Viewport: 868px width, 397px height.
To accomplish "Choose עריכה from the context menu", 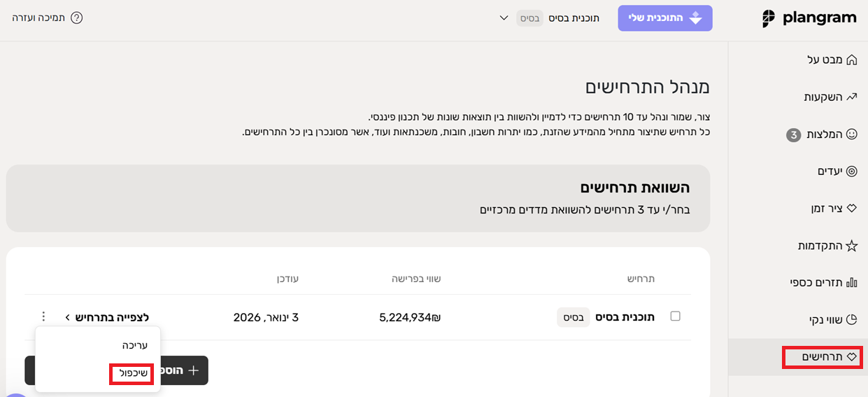I will pyautogui.click(x=134, y=345).
